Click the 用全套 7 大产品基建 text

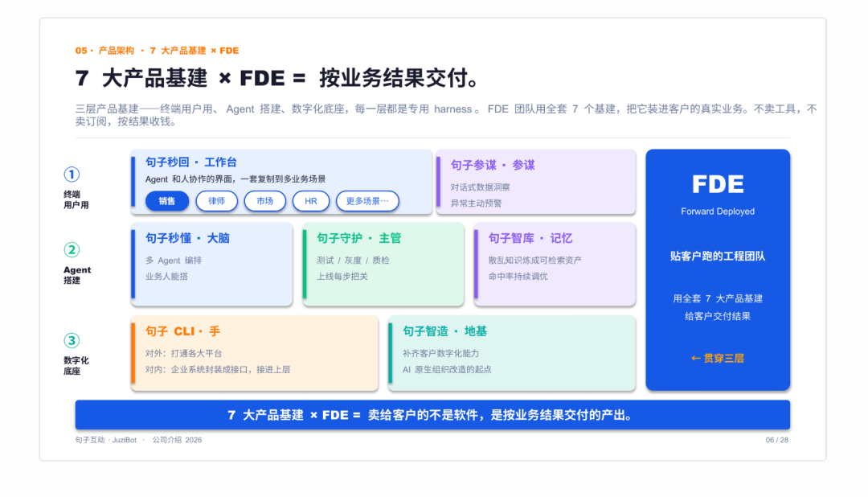pyautogui.click(x=718, y=298)
